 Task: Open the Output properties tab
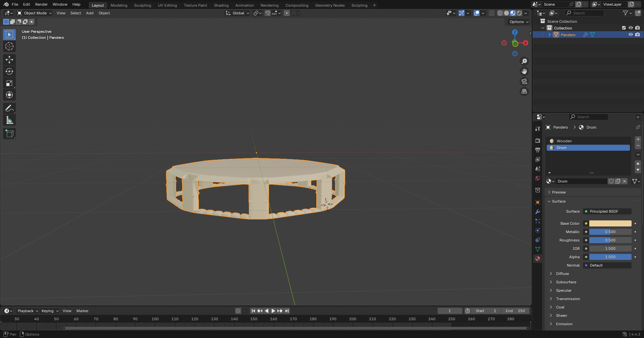coord(538,150)
